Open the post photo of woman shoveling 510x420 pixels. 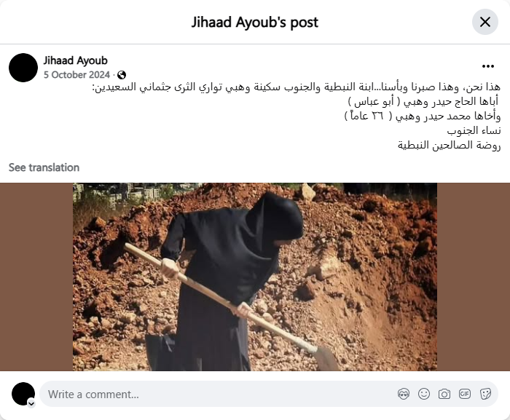pos(255,277)
